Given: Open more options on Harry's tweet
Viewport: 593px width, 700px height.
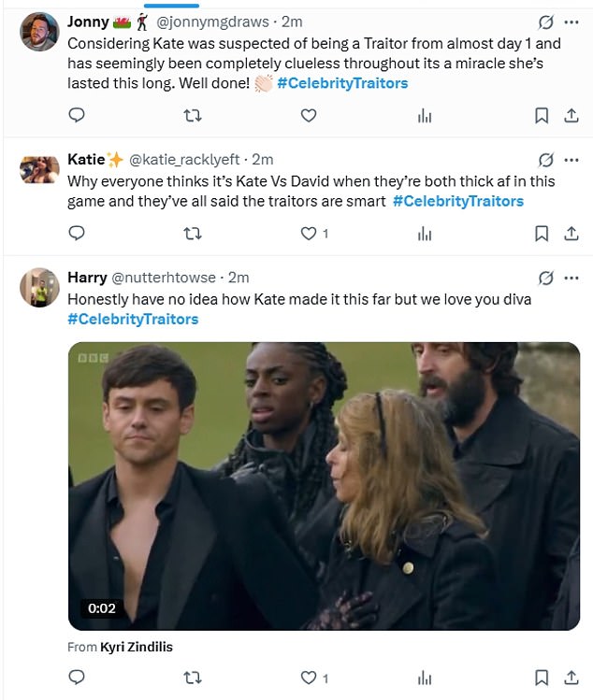Looking at the screenshot, I should (x=572, y=278).
